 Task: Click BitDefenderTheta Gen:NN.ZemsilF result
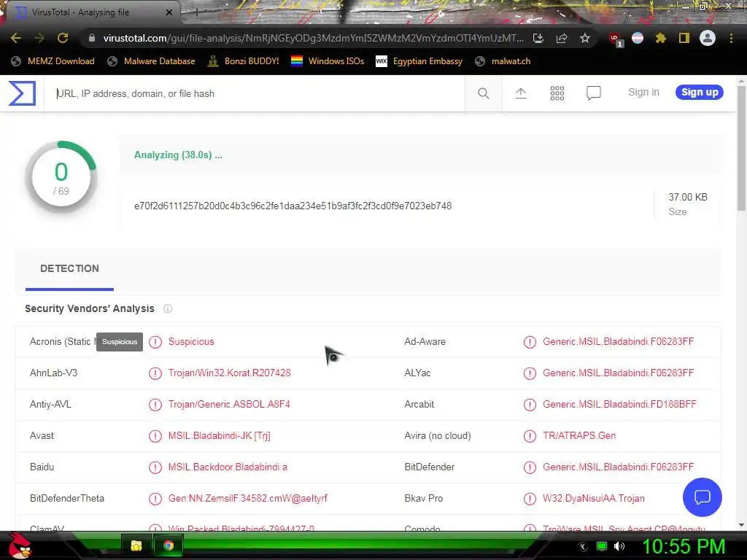click(x=248, y=499)
